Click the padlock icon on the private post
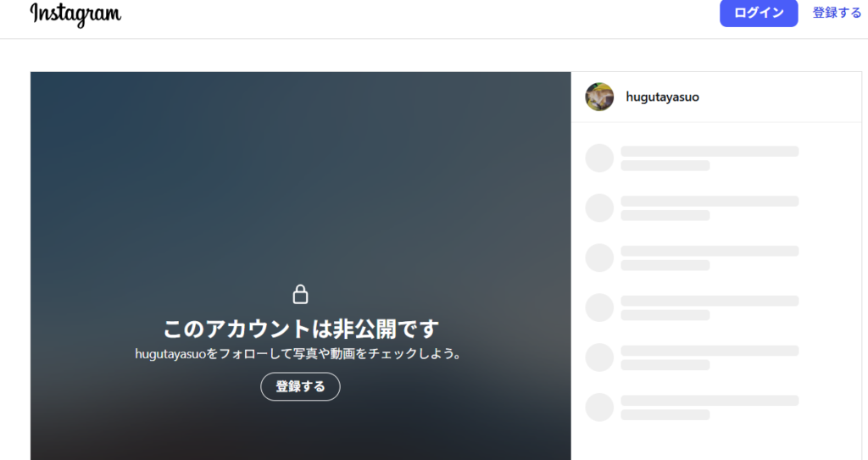 pos(300,294)
